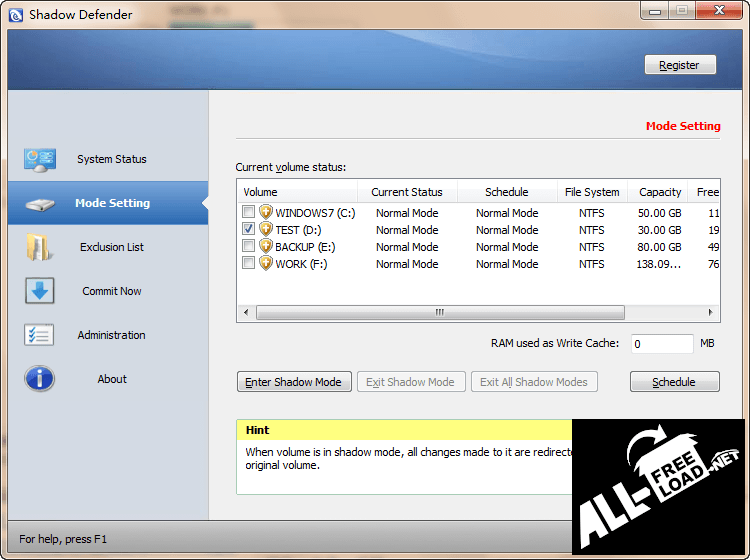750x560 pixels.
Task: Sort volumes by Capacity column header
Action: click(x=660, y=192)
